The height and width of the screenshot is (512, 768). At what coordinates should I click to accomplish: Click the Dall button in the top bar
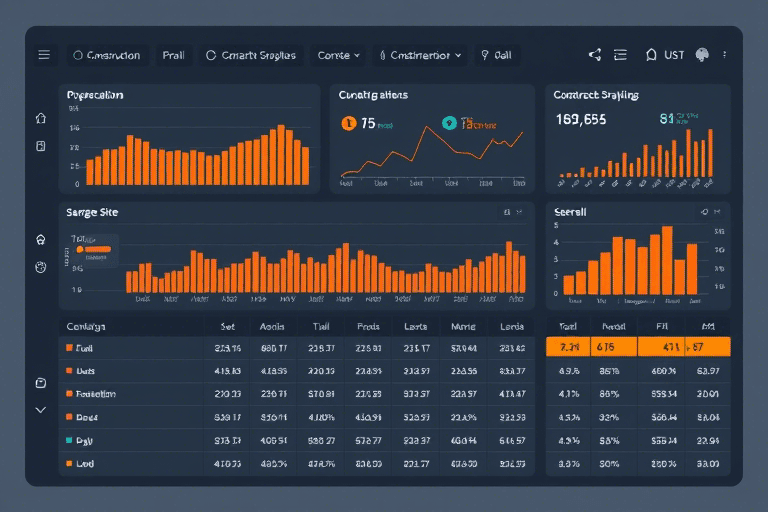(496, 56)
